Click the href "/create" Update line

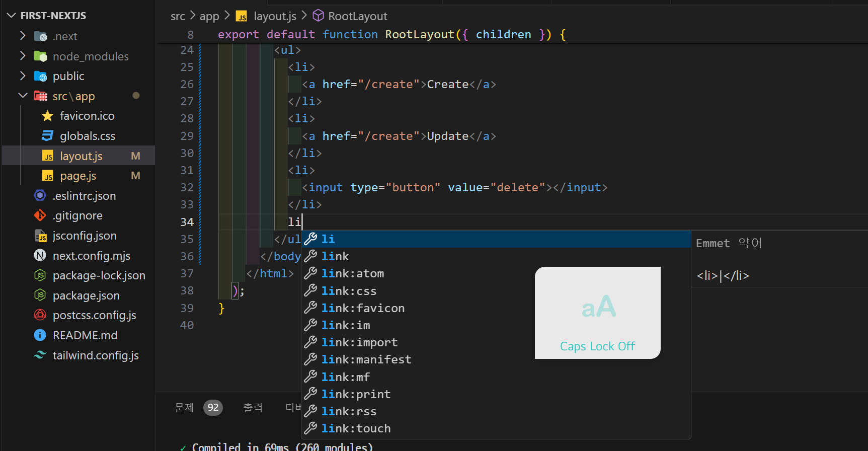click(399, 136)
